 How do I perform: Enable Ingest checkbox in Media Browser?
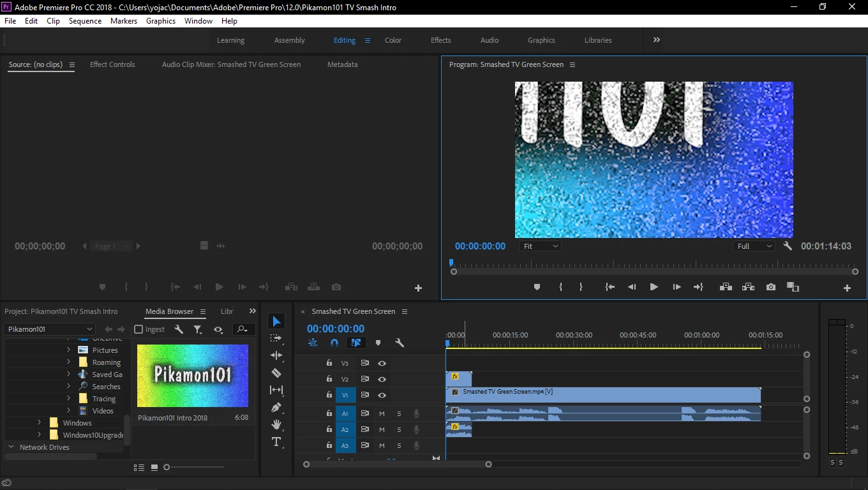138,329
